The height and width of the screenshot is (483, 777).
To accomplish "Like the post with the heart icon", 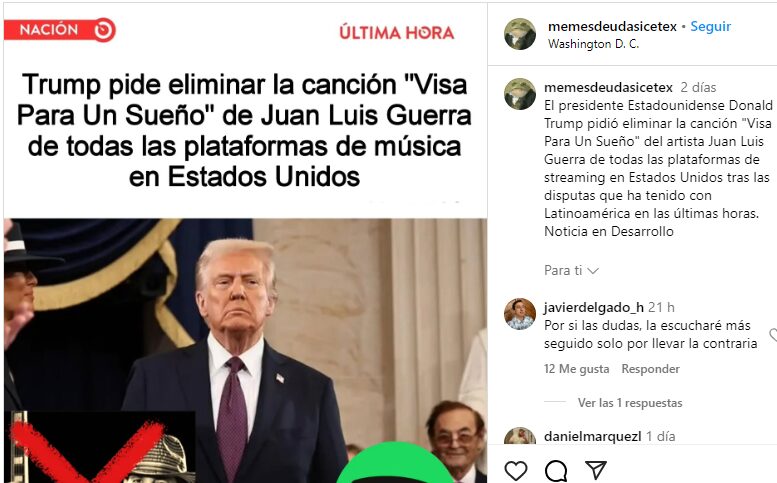I will pos(515,470).
